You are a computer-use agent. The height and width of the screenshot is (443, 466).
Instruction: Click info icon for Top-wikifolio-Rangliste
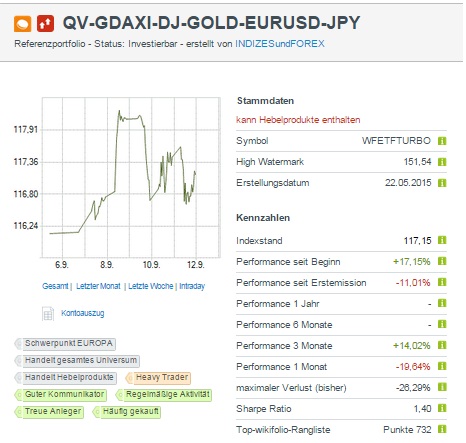pyautogui.click(x=442, y=429)
